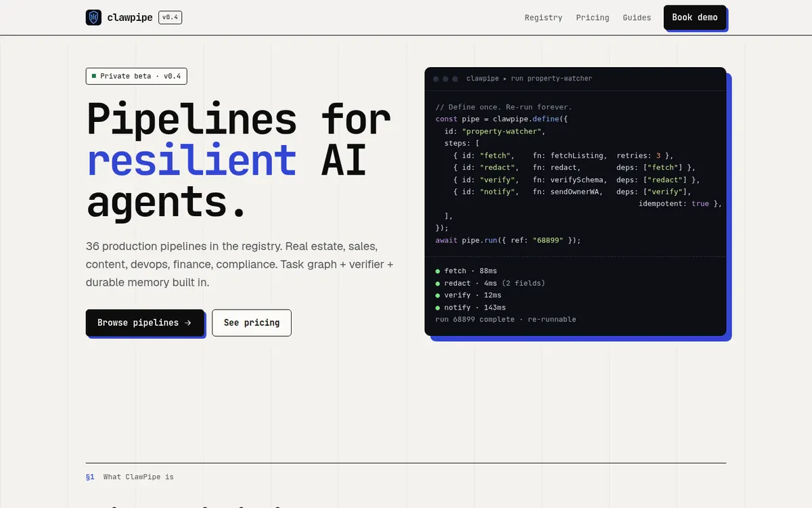The width and height of the screenshot is (812, 508).
Task: Click the Book demo button
Action: (695, 18)
